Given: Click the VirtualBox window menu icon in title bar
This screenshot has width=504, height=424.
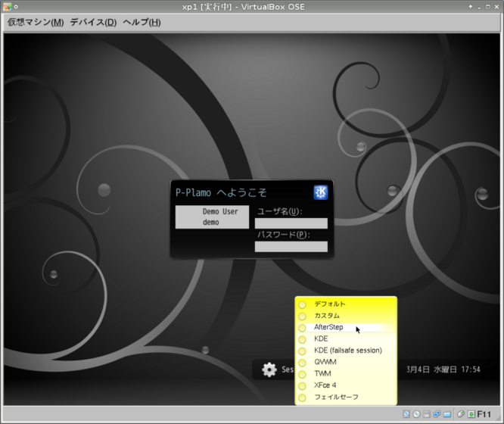Looking at the screenshot, I should (x=7, y=6).
